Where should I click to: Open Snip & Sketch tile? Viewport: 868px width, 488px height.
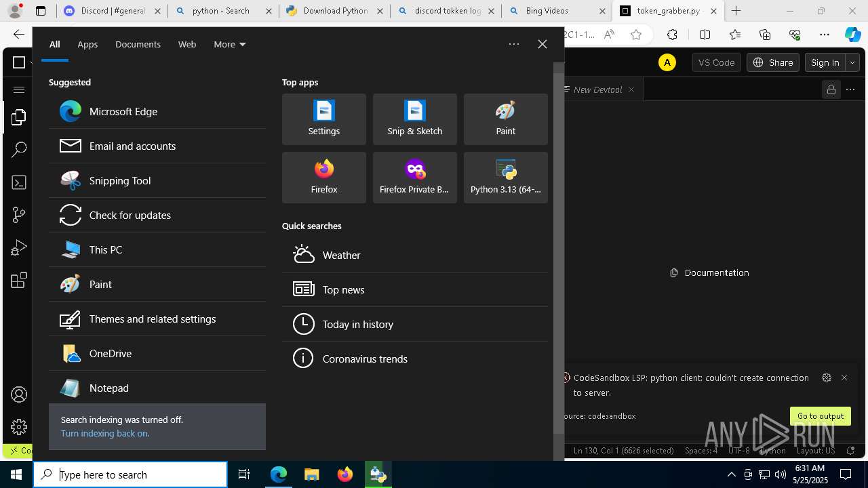click(415, 119)
